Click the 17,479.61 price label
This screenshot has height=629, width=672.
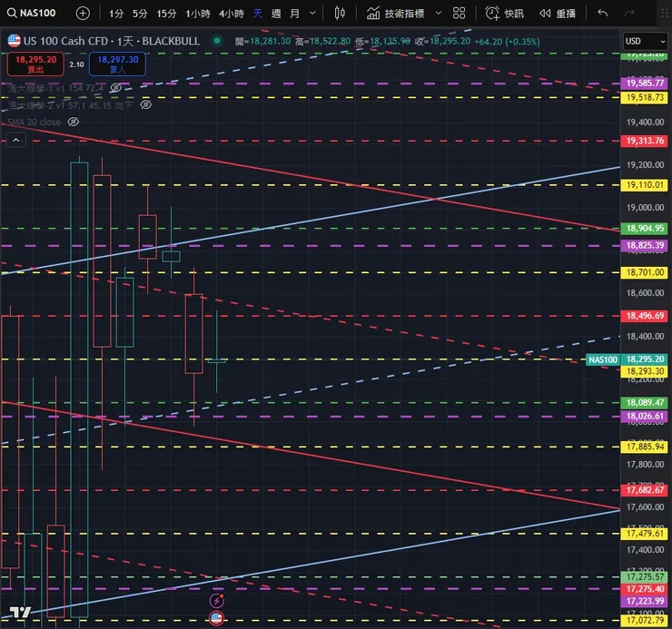click(x=645, y=534)
